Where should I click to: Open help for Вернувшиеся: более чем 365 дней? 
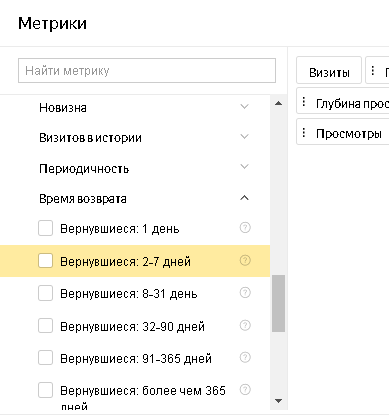(245, 389)
